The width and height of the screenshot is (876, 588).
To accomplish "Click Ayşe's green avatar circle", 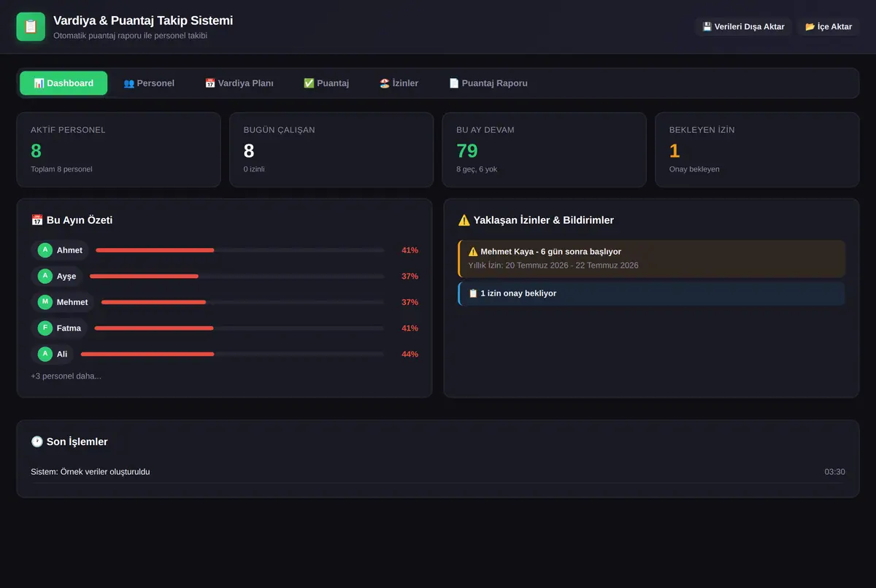I will (45, 276).
